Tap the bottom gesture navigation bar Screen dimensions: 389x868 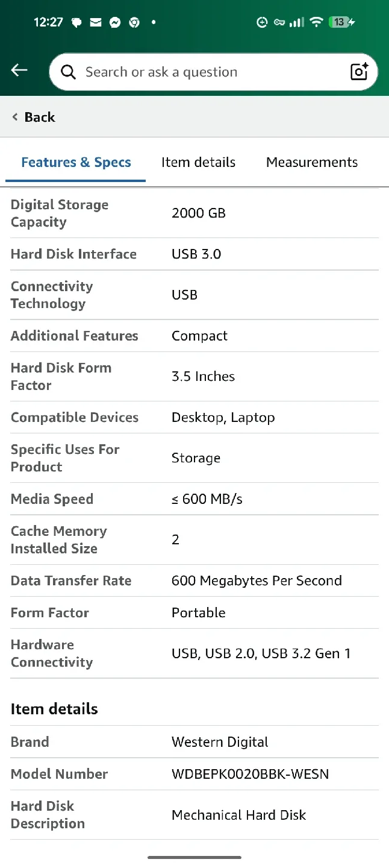tap(194, 857)
